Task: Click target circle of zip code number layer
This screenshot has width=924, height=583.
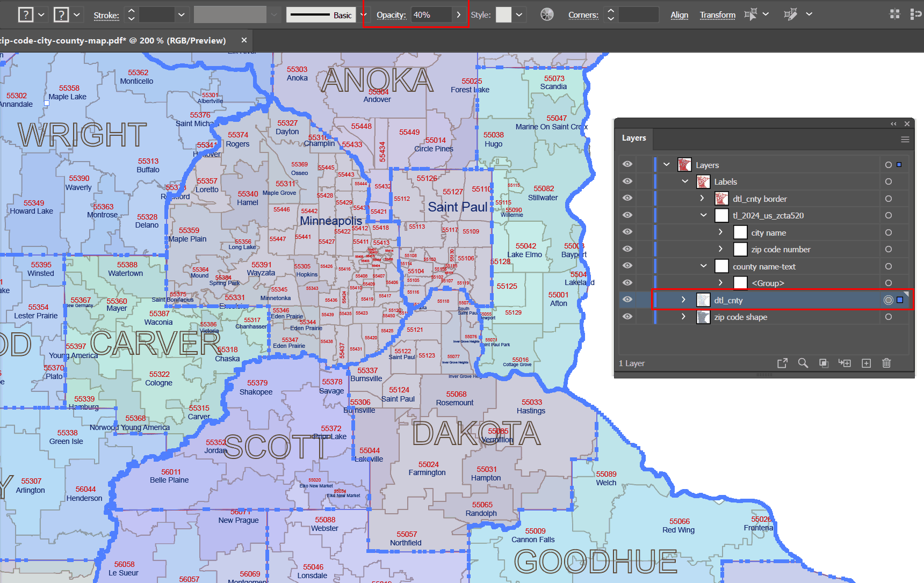Action: (889, 249)
